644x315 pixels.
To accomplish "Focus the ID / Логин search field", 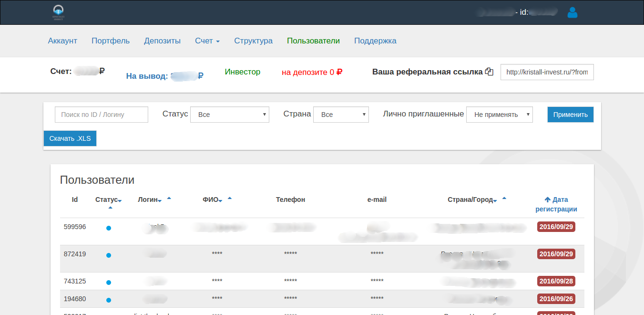I will (x=102, y=115).
